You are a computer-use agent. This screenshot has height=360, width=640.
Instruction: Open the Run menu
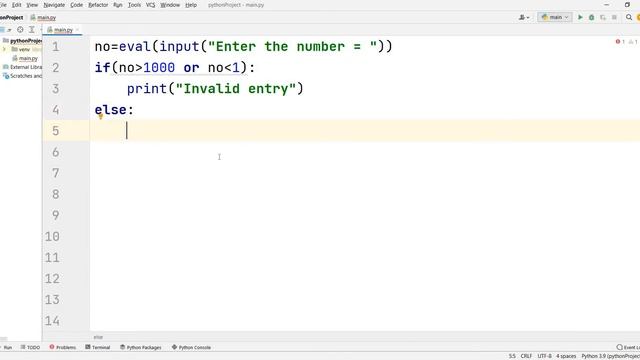(x=118, y=5)
